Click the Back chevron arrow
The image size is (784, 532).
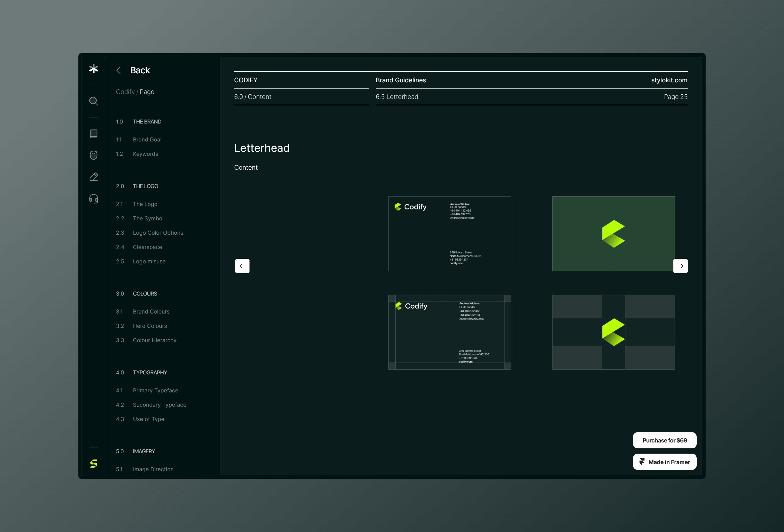(118, 70)
